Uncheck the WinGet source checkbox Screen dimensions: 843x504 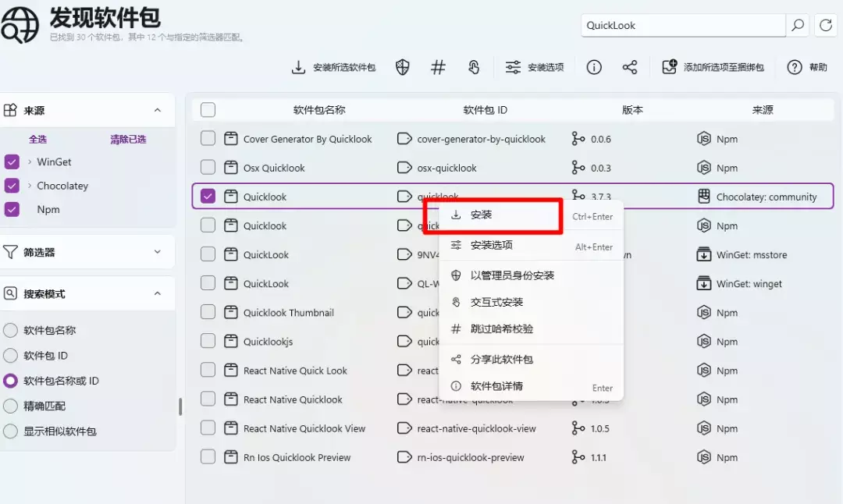click(12, 161)
